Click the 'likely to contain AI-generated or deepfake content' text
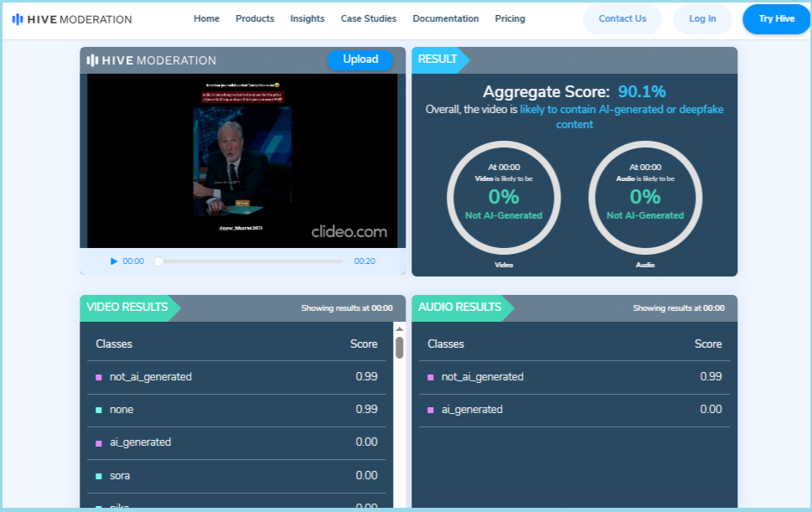812x512 pixels. coord(622,117)
